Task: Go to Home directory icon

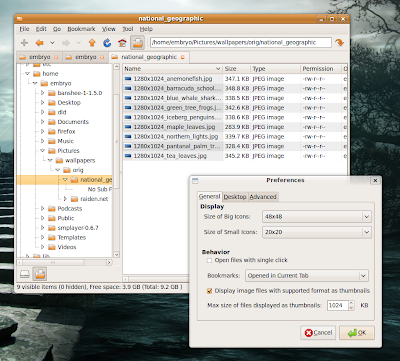Action: [122, 43]
